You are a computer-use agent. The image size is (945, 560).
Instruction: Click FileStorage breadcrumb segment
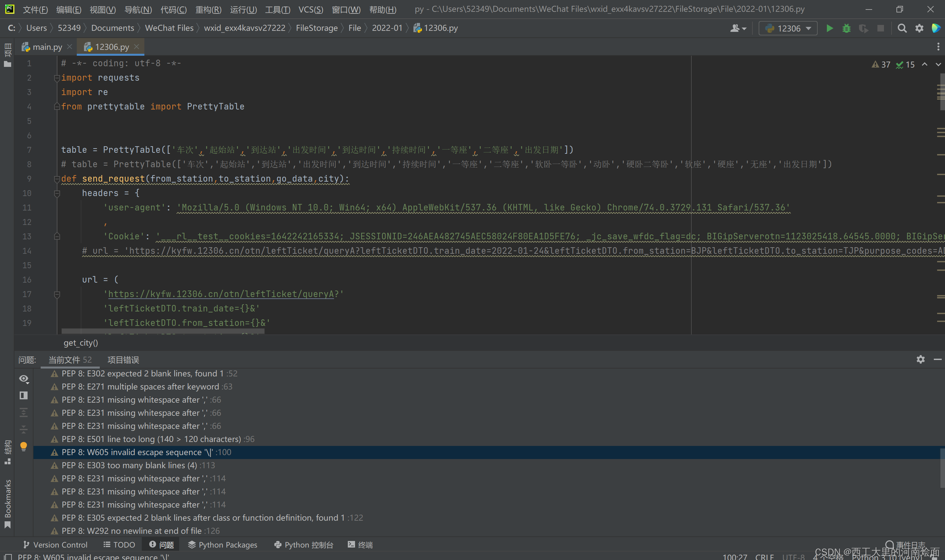point(317,28)
